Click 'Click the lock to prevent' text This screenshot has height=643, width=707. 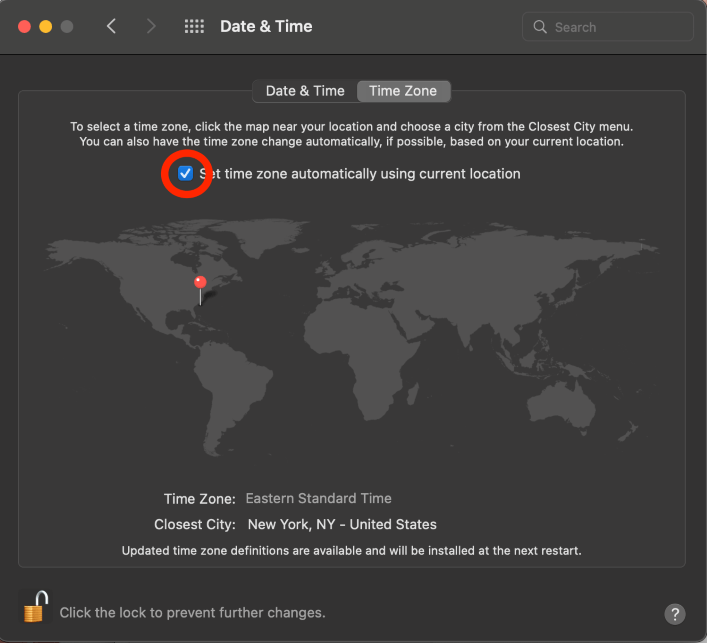pyautogui.click(x=193, y=613)
